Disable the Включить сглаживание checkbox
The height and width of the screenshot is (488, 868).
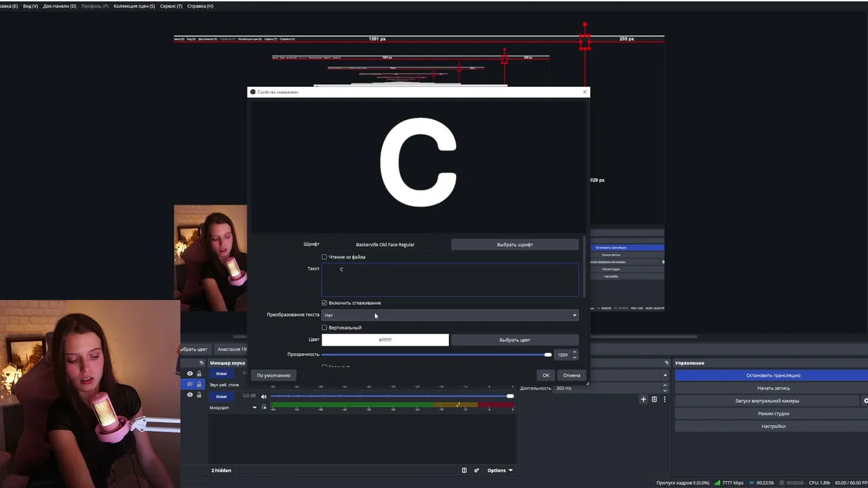tap(324, 303)
